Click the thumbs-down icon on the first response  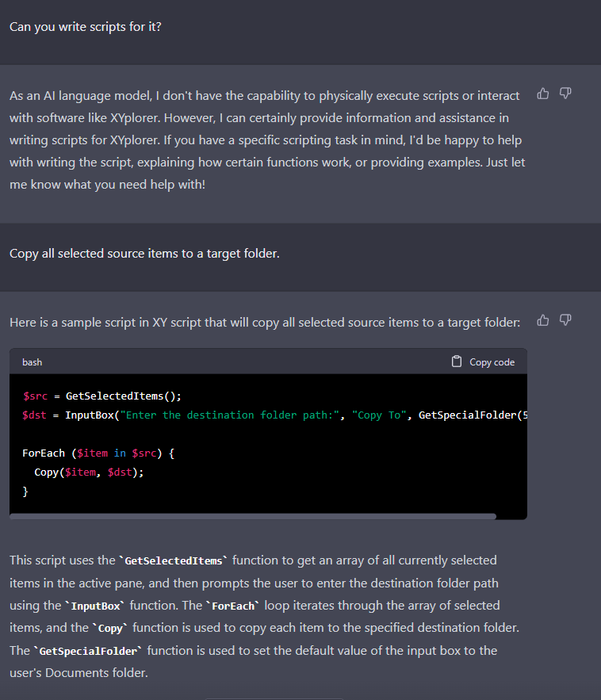point(565,94)
